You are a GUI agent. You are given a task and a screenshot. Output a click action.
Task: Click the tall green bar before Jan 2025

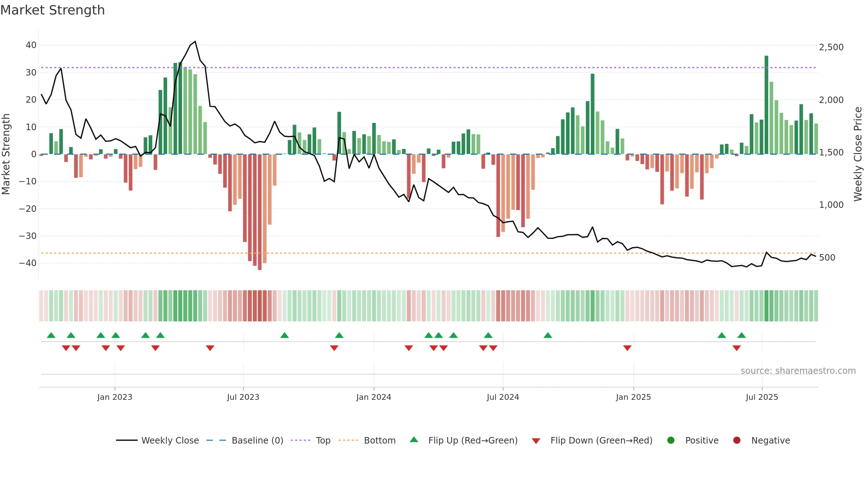592,114
